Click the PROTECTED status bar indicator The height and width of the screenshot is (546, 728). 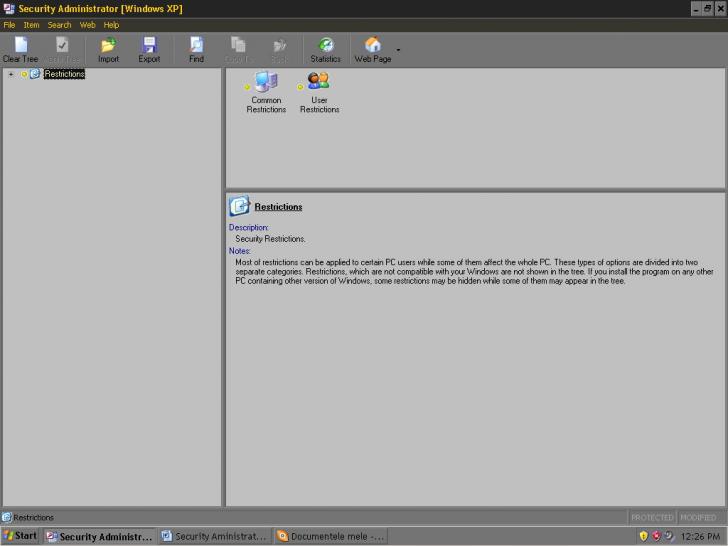point(652,517)
